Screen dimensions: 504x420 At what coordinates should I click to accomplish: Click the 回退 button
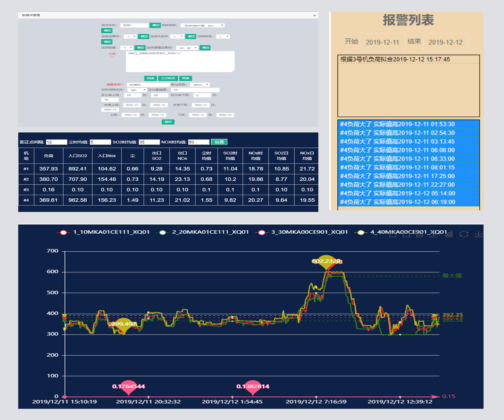pyautogui.click(x=150, y=78)
